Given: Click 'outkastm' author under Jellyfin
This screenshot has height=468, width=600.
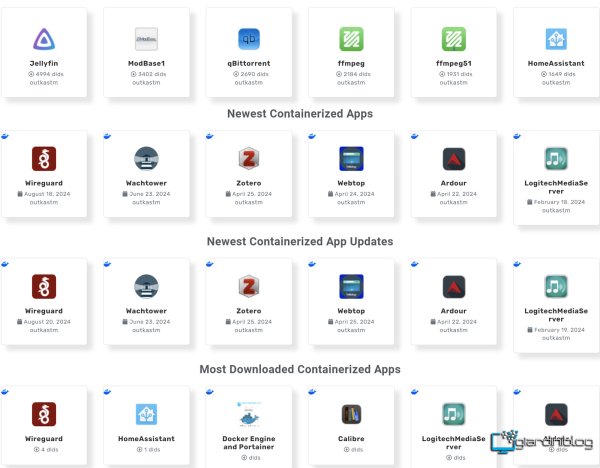Looking at the screenshot, I should pos(44,83).
